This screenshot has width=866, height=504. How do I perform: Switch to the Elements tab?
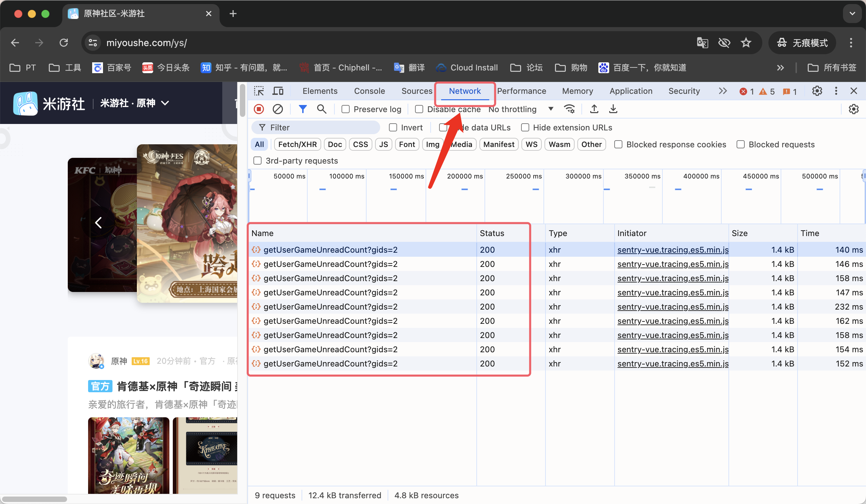point(319,91)
